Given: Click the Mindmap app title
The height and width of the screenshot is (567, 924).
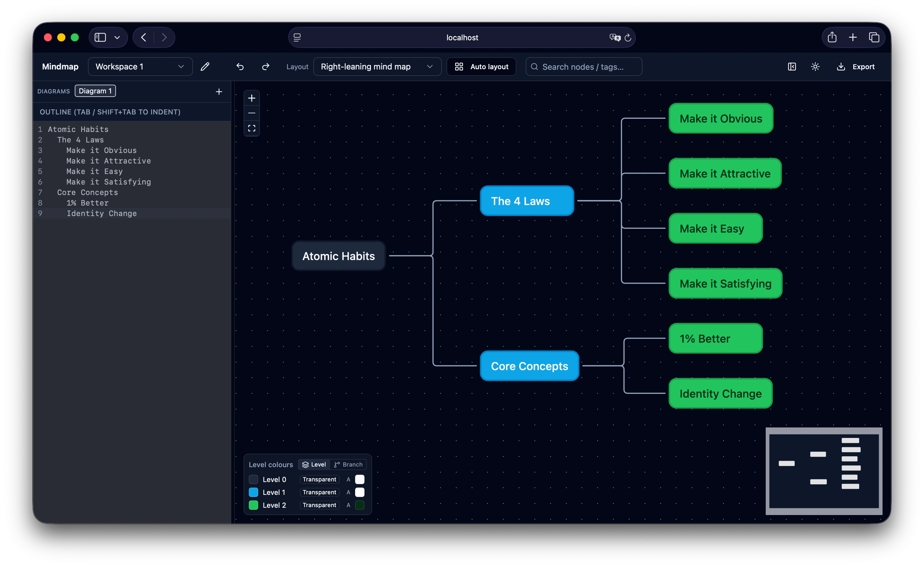Looking at the screenshot, I should [60, 67].
